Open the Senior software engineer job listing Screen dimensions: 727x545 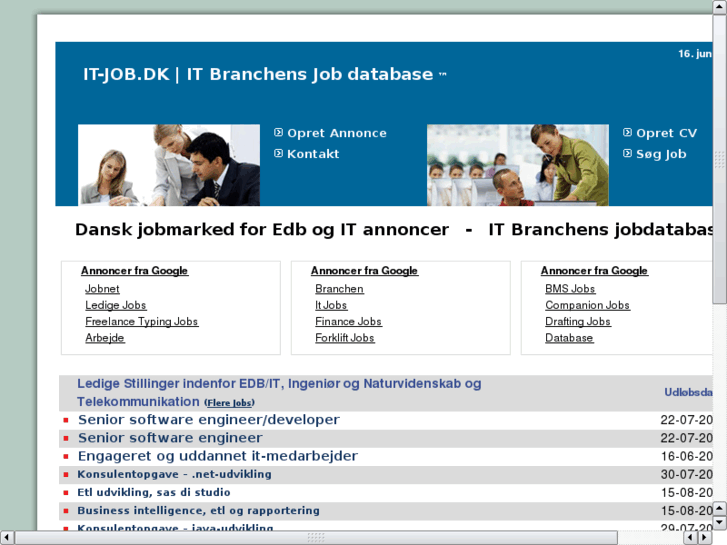click(170, 438)
